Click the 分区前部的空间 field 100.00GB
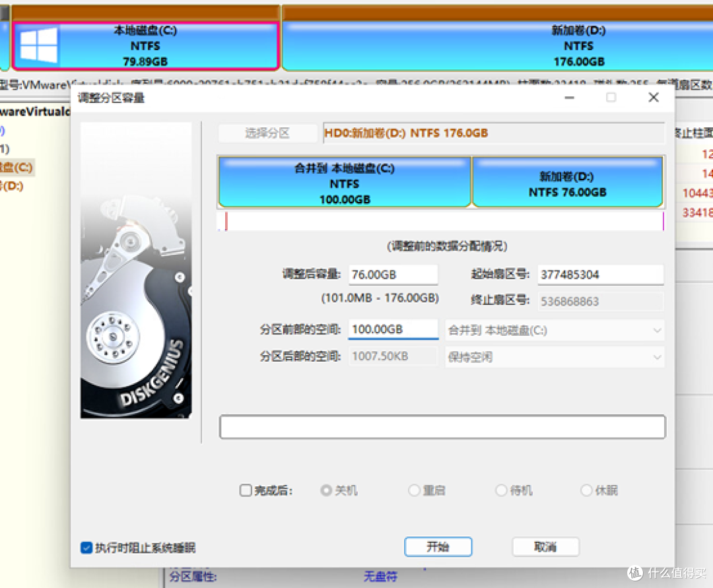The image size is (713, 588). point(393,329)
